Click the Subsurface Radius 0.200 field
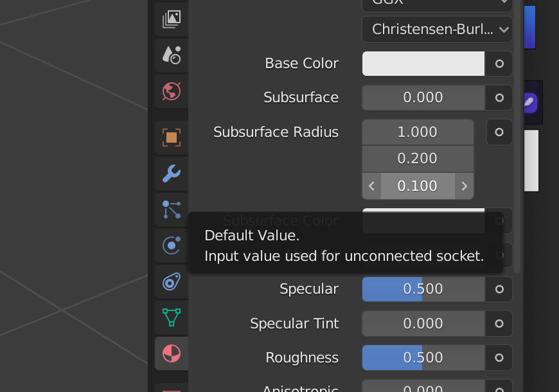Image resolution: width=559 pixels, height=392 pixels. [418, 158]
